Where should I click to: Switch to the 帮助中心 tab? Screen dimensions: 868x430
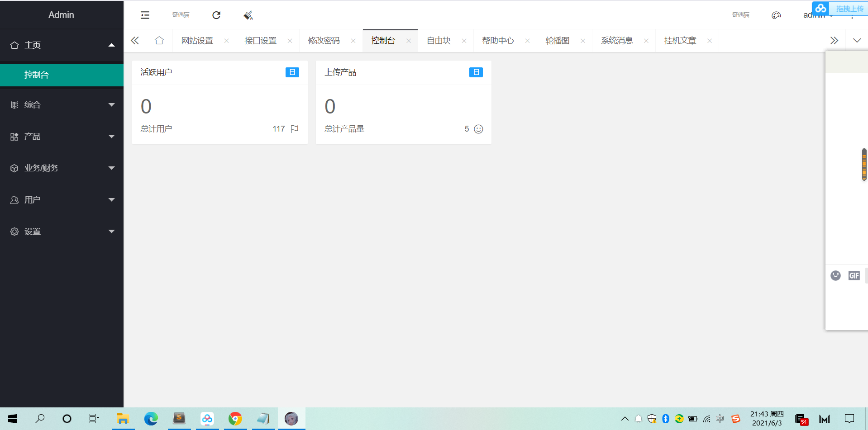498,40
